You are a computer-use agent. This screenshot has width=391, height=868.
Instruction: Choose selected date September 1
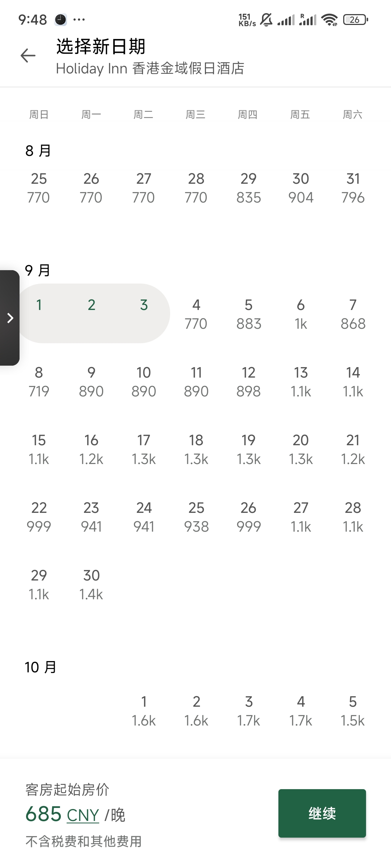[x=39, y=305]
